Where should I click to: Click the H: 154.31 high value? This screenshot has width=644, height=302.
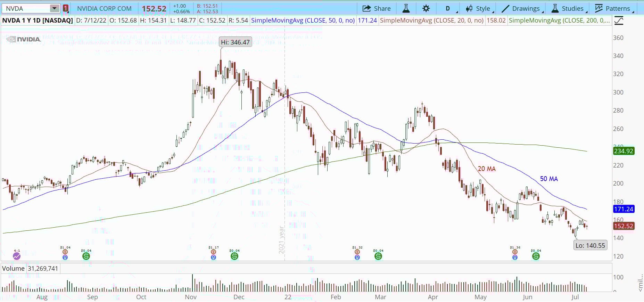coord(153,21)
